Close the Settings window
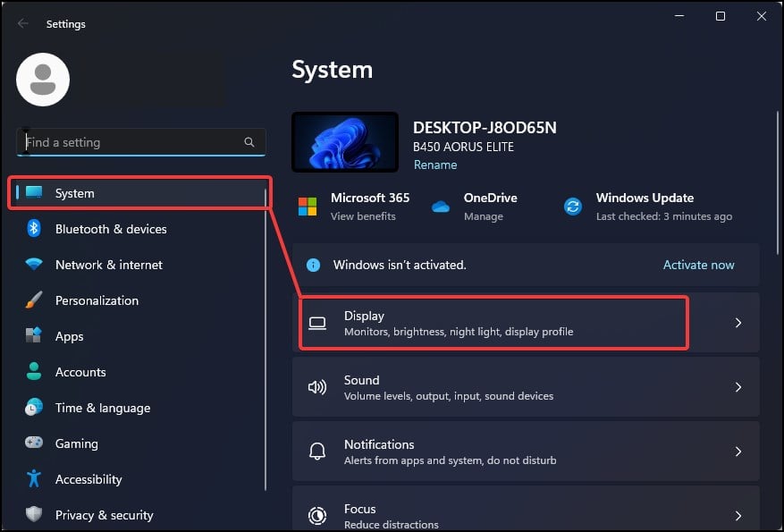 click(761, 16)
